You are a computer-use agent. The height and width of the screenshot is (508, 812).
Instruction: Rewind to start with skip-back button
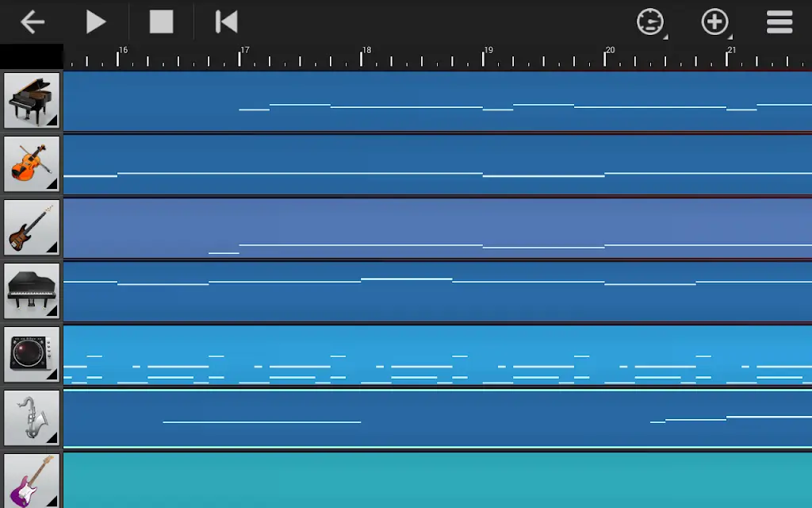(226, 21)
